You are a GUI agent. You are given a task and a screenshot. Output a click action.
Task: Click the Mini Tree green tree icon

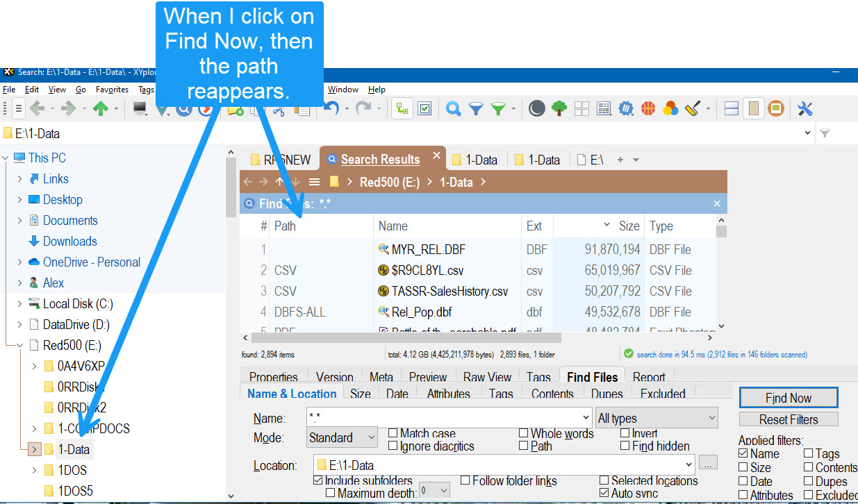[x=559, y=109]
